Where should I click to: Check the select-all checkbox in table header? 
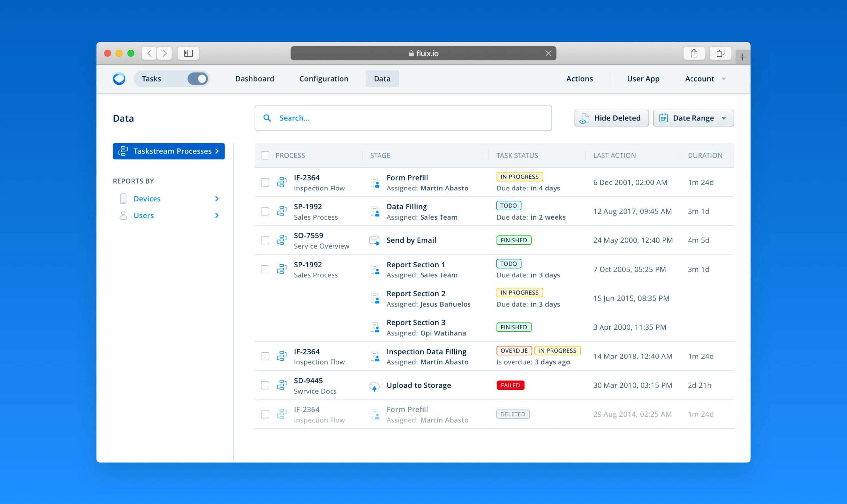point(265,155)
